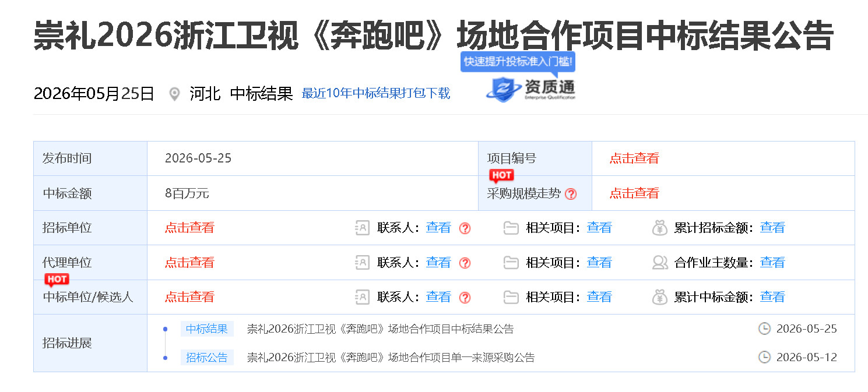Viewport: 868px width, 392px height.
Task: Click the location pin icon beside 河北
Action: click(x=174, y=94)
